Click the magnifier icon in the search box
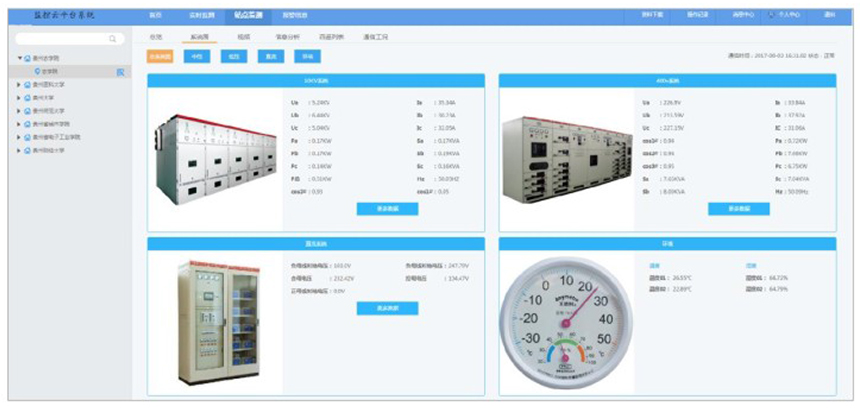Screen dimensions: 860x411 [112, 39]
